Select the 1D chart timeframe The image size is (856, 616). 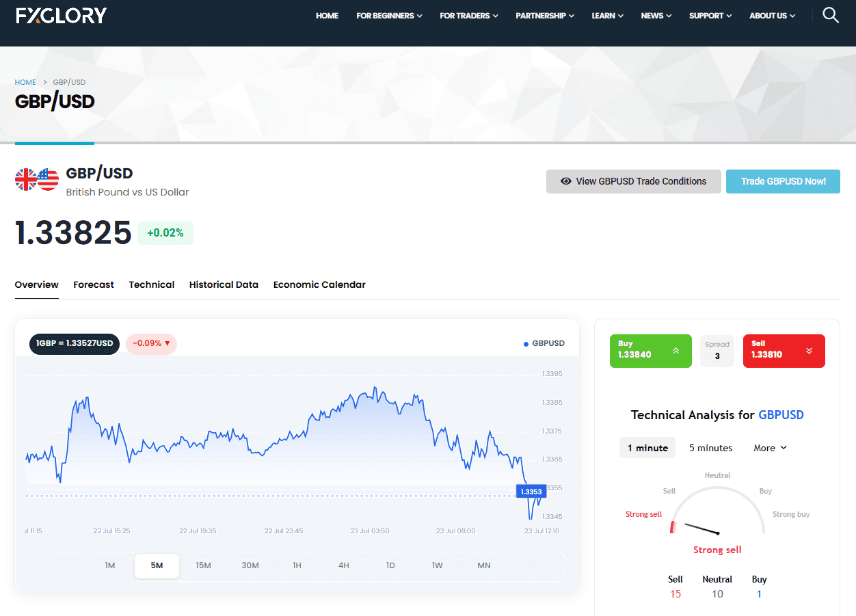390,565
